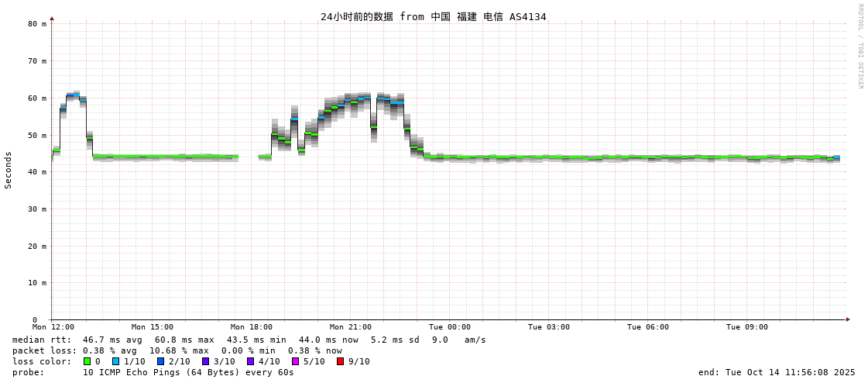Click the green 0 loss color swatch
This screenshot has width=868, height=383.
pos(87,361)
